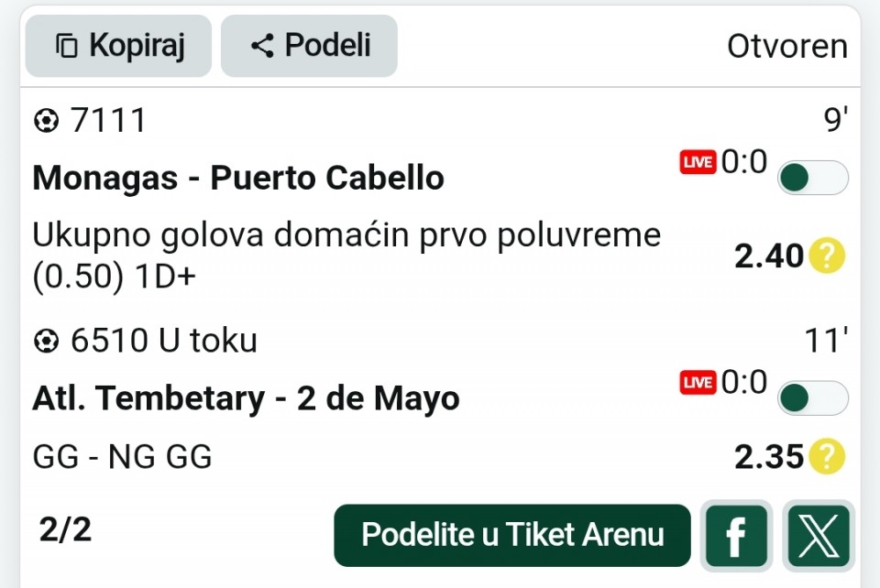Click the Kopiraj copy button
This screenshot has width=880, height=588.
(118, 46)
